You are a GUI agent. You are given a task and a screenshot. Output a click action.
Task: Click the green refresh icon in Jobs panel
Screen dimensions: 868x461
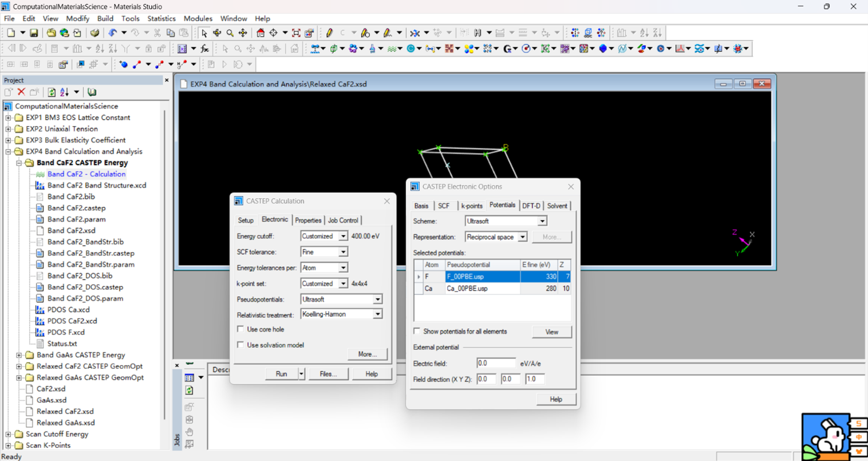[190, 391]
